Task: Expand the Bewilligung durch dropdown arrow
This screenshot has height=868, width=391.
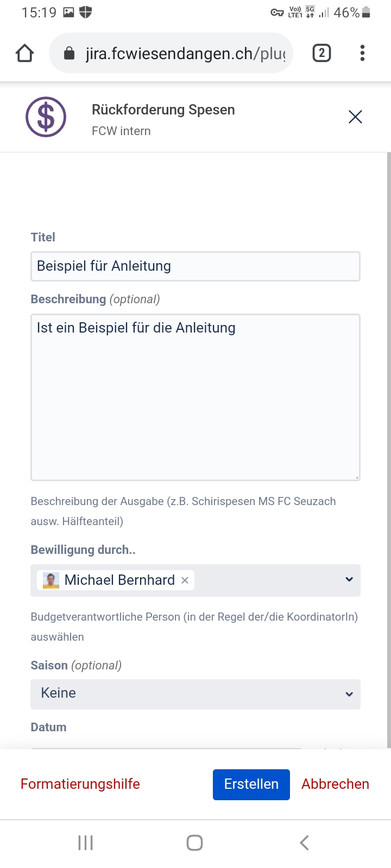Action: point(349,580)
